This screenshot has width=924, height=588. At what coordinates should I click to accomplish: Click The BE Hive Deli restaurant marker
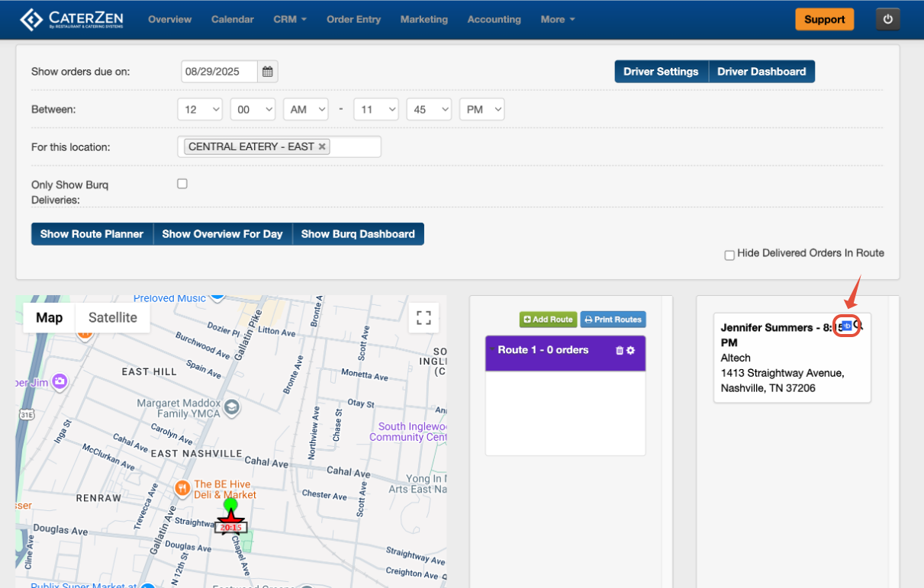tap(182, 487)
